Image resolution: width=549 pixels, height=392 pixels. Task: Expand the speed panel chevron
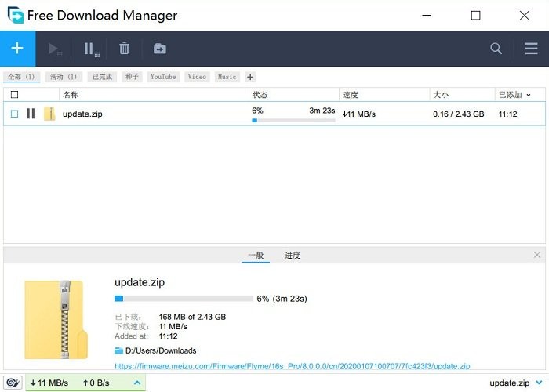137,383
